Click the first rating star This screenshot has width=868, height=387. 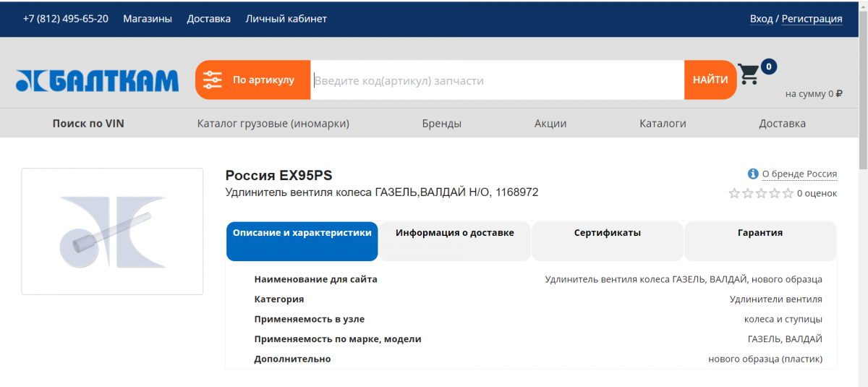[x=734, y=193]
